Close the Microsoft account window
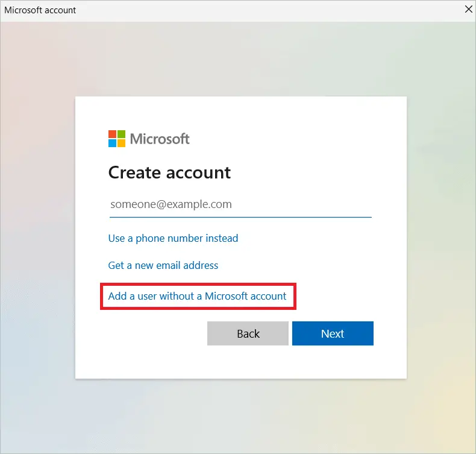476x454 pixels. click(468, 10)
